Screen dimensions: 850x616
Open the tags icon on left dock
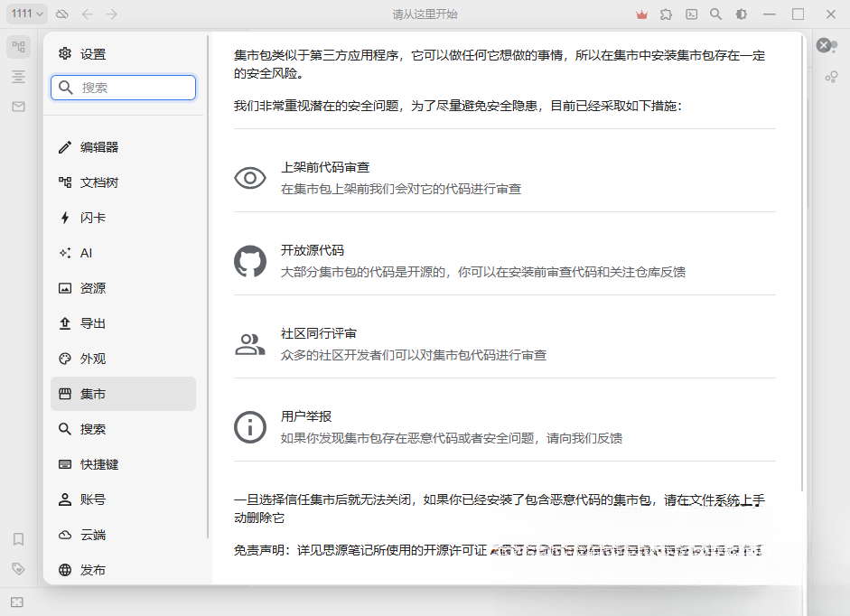(x=18, y=569)
